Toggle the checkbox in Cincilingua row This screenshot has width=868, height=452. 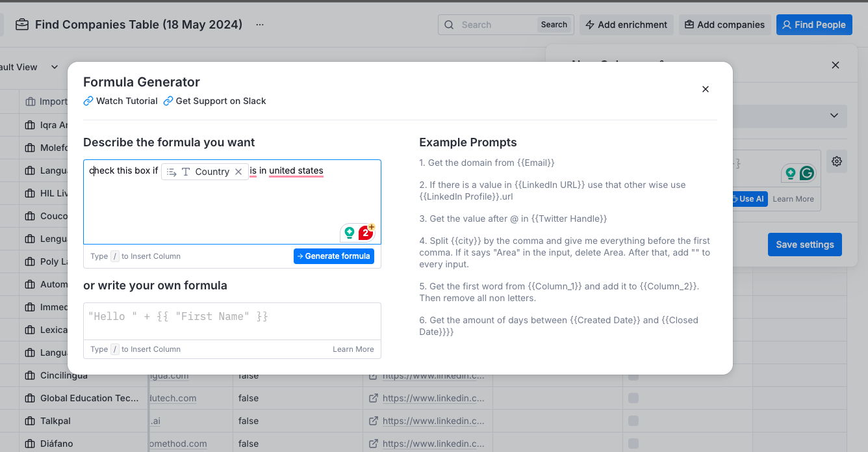(x=633, y=376)
